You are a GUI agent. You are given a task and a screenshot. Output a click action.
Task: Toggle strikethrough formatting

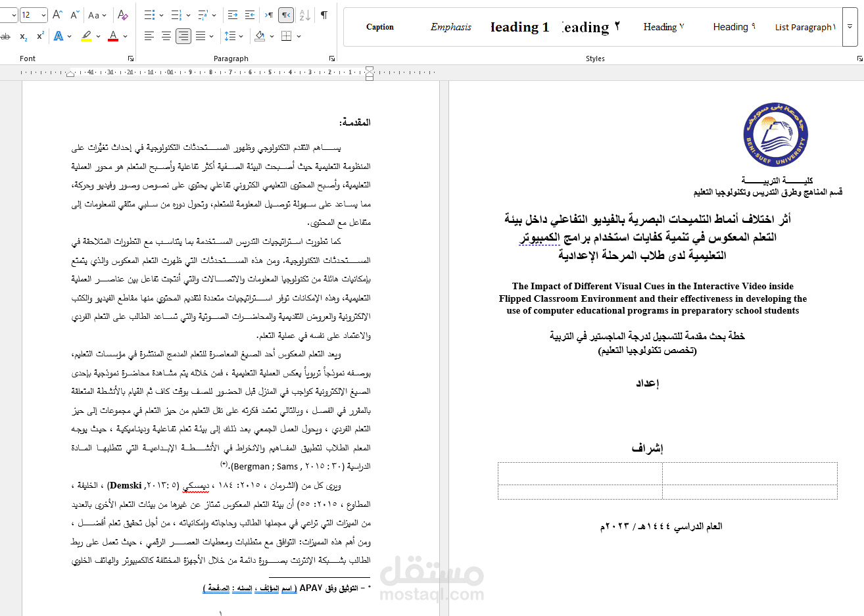pyautogui.click(x=6, y=36)
